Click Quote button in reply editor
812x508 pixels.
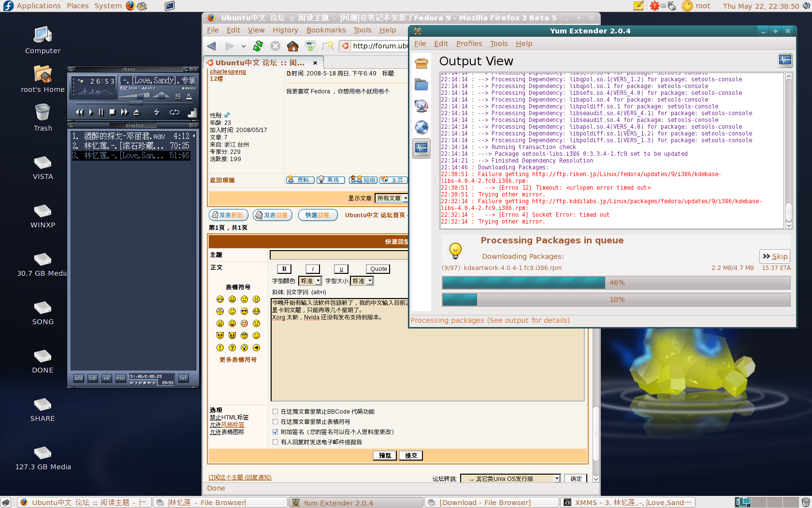click(x=378, y=269)
